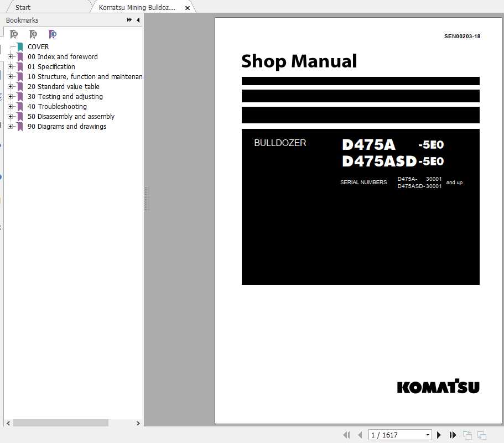The image size is (504, 443).
Task: Open the page number dropdown arrow
Action: tap(427, 435)
